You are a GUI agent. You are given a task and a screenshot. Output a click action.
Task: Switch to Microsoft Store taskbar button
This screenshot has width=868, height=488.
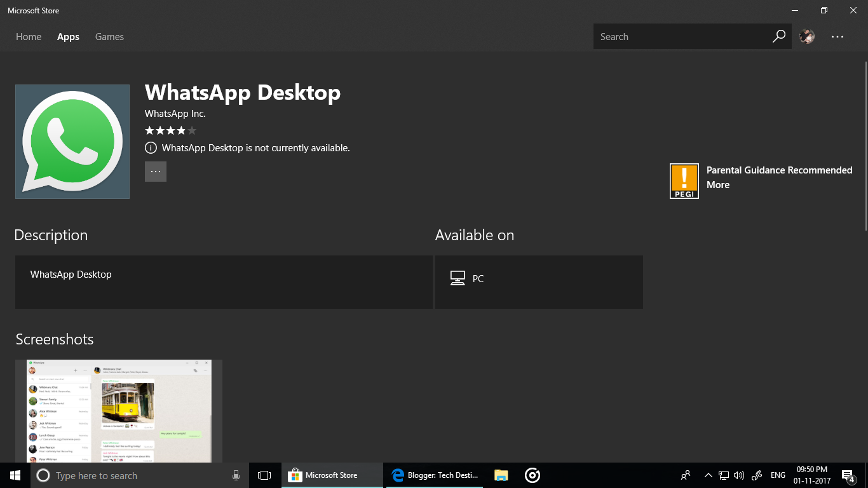pos(332,475)
